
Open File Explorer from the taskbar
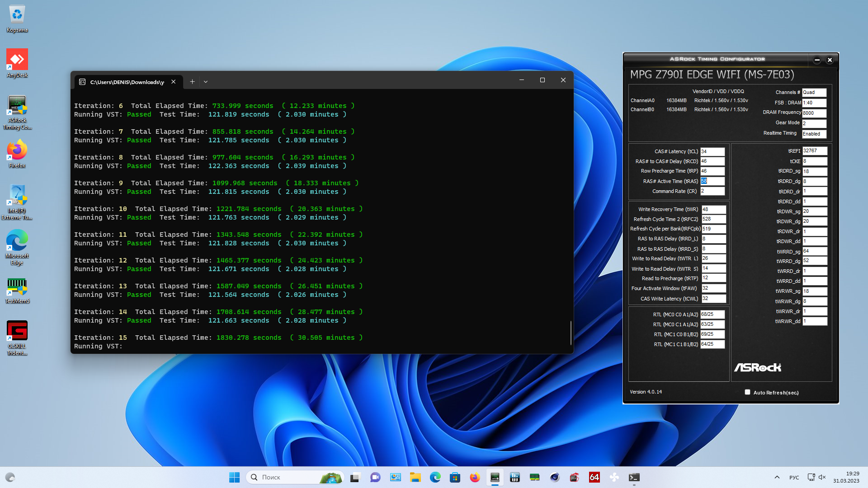point(415,477)
